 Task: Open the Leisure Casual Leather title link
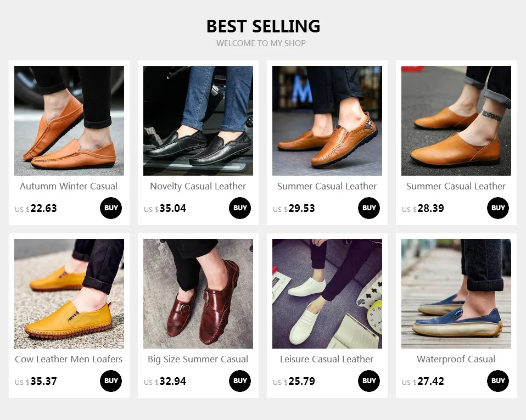pyautogui.click(x=327, y=359)
